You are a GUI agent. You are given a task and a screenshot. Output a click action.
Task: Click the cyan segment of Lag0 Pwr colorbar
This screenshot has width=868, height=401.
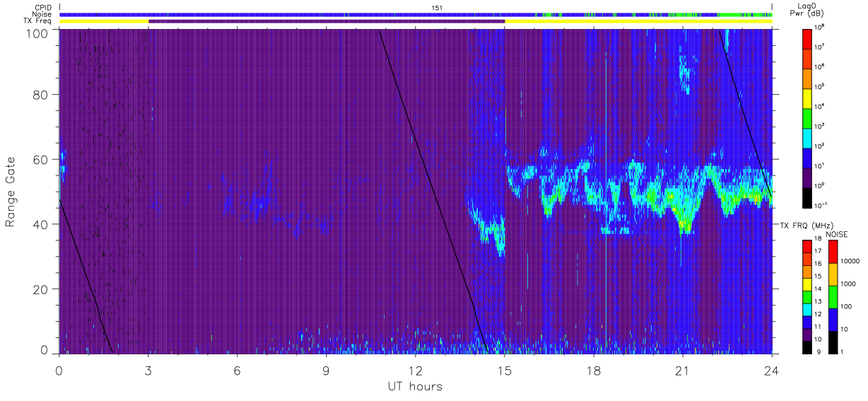click(807, 136)
